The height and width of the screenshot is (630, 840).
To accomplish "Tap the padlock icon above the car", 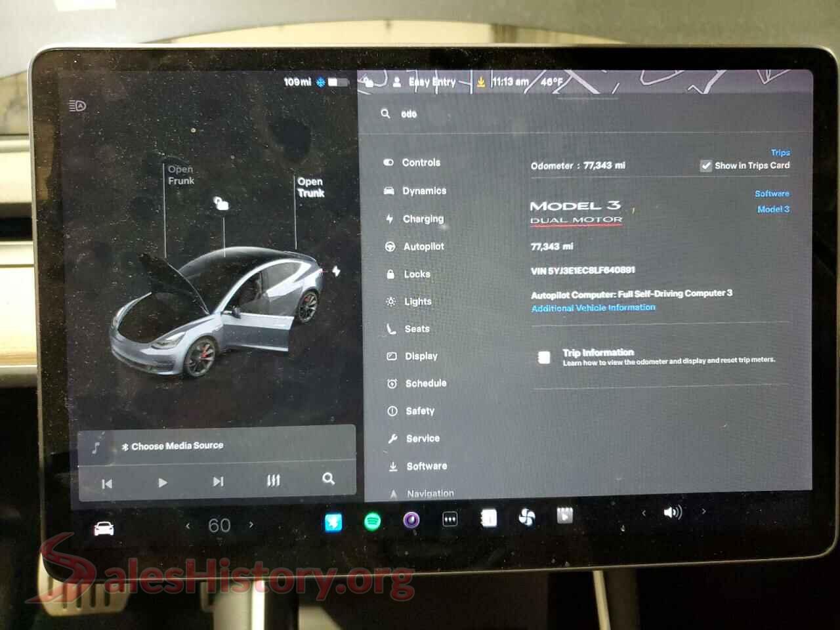I will [221, 203].
